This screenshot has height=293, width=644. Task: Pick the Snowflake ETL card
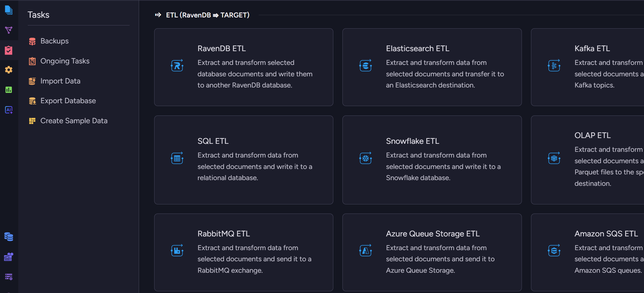(x=432, y=160)
